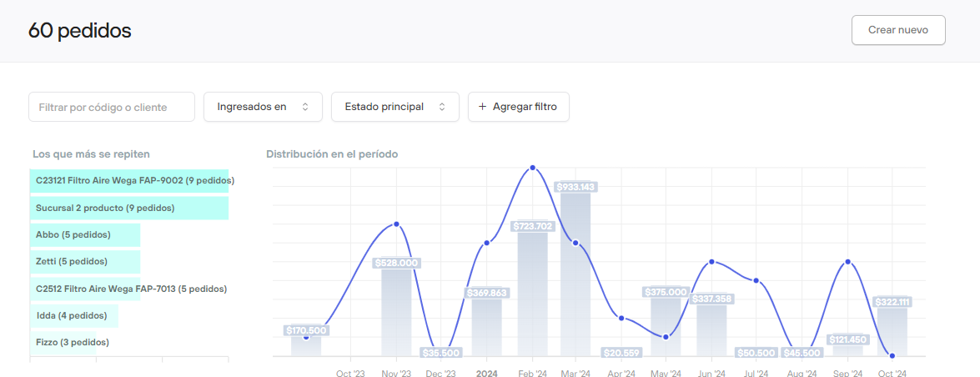Click the line point above Mar '24
This screenshot has width=980, height=377.
[x=575, y=243]
